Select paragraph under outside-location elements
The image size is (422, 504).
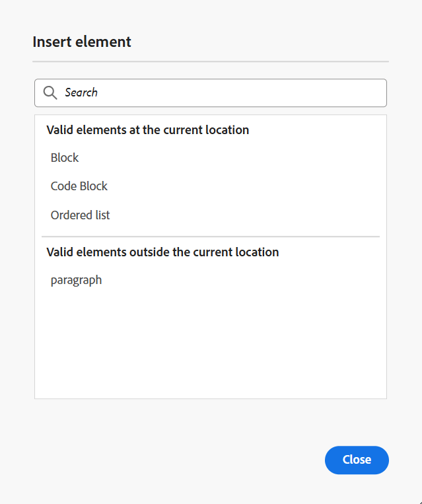pyautogui.click(x=77, y=280)
